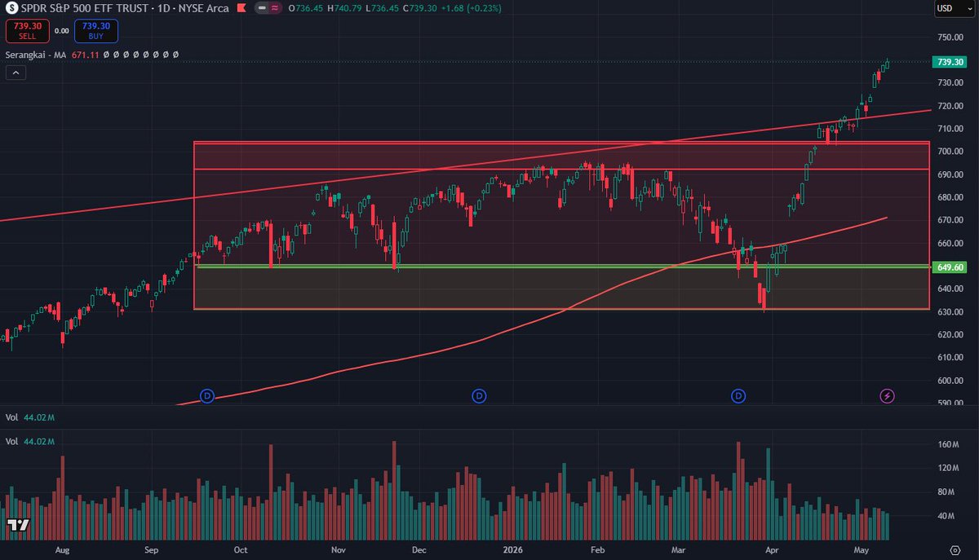Click the 671.11 MA value in the legend
Screen dimensions: 979x560
(86, 55)
